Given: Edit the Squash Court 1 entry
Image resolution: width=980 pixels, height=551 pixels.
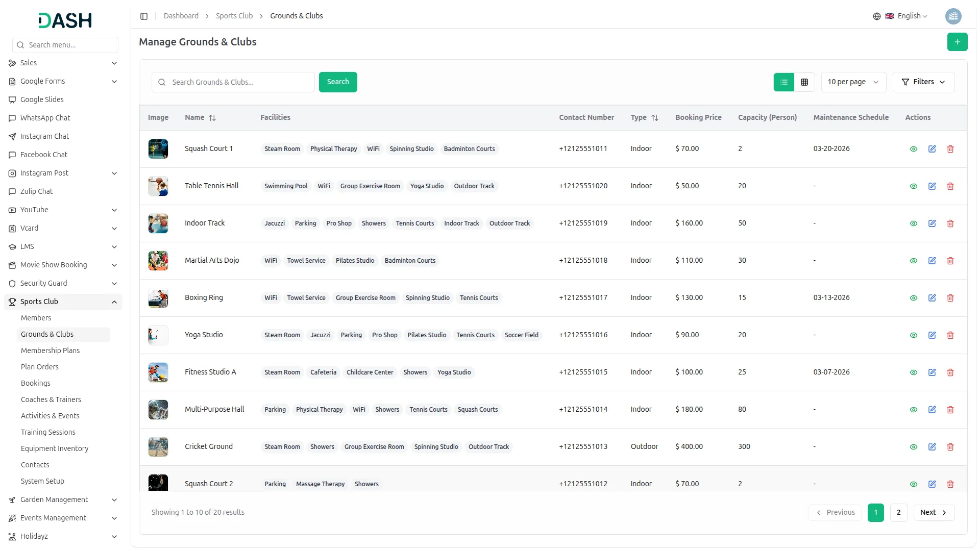Looking at the screenshot, I should tap(932, 149).
